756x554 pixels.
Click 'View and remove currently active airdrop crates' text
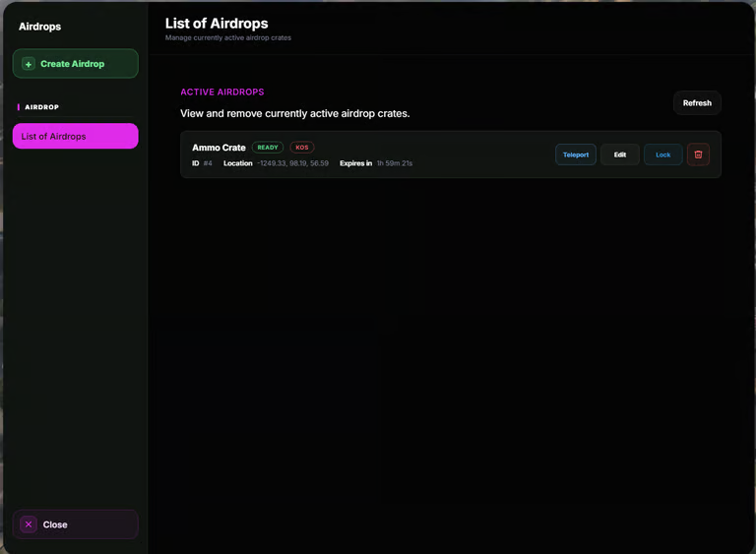295,114
